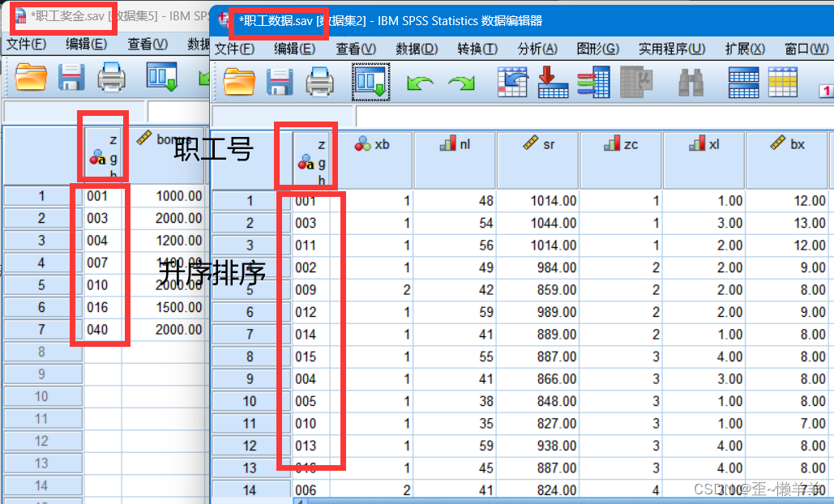Open the 分析(A) menu

click(537, 49)
